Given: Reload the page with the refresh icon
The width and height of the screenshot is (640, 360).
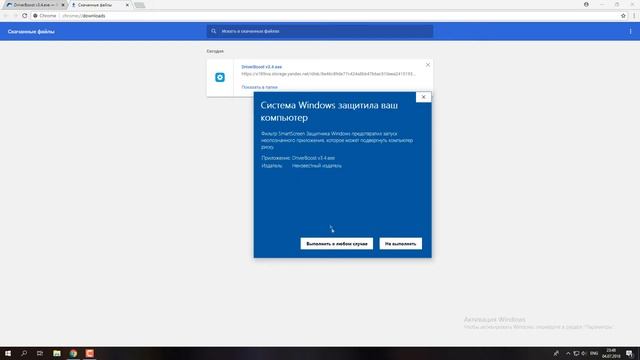Looking at the screenshot, I should 24,16.
